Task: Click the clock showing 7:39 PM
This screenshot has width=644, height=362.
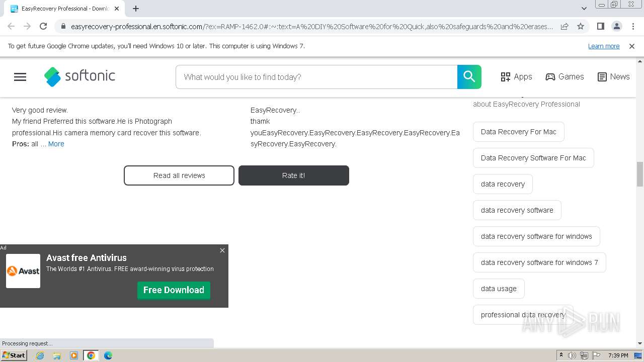Action: [618, 355]
